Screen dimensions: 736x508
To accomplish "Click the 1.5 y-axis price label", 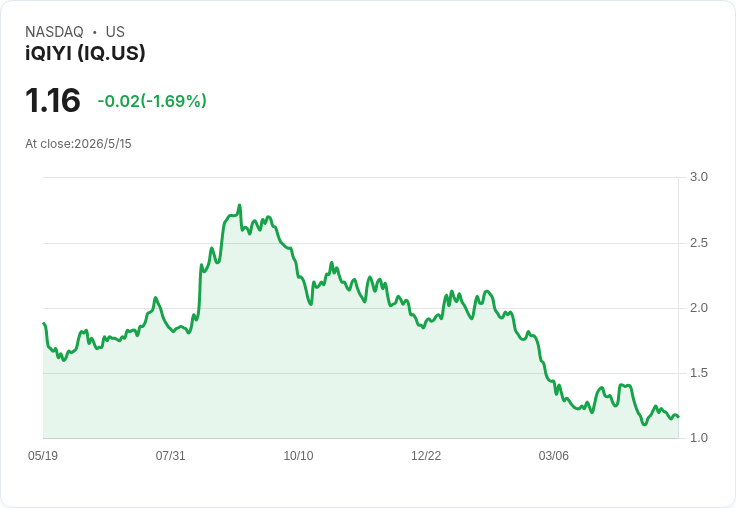I will 698,373.
